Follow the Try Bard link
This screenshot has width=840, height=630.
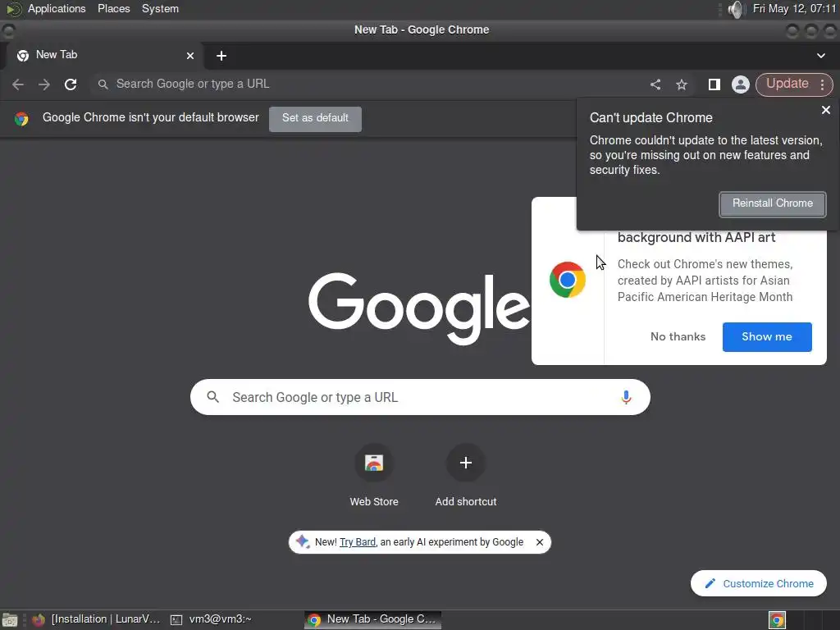coord(358,542)
